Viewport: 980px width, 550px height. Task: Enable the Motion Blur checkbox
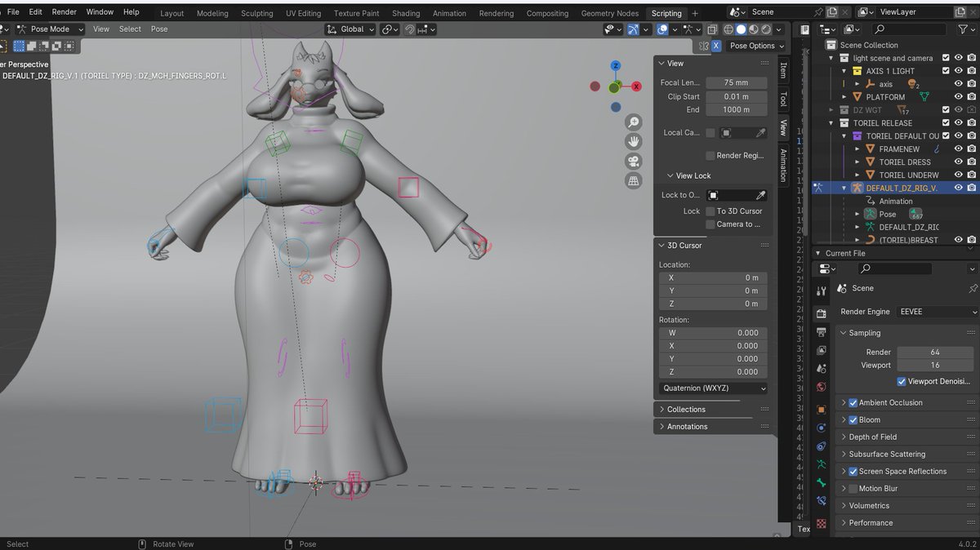(853, 488)
